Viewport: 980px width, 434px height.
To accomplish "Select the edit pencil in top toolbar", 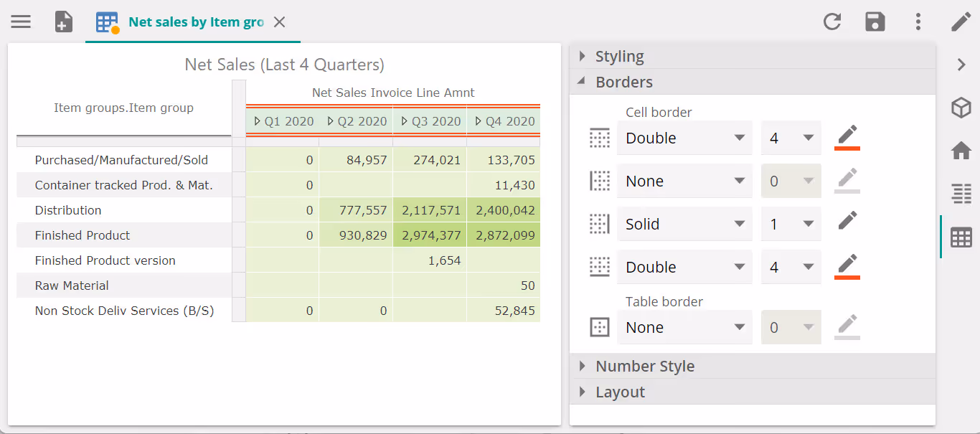I will click(961, 22).
